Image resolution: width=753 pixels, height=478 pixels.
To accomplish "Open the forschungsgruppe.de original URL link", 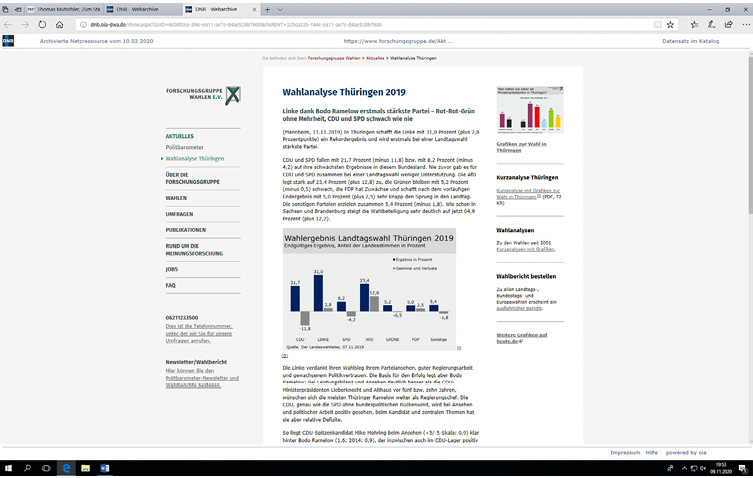I will pyautogui.click(x=398, y=41).
